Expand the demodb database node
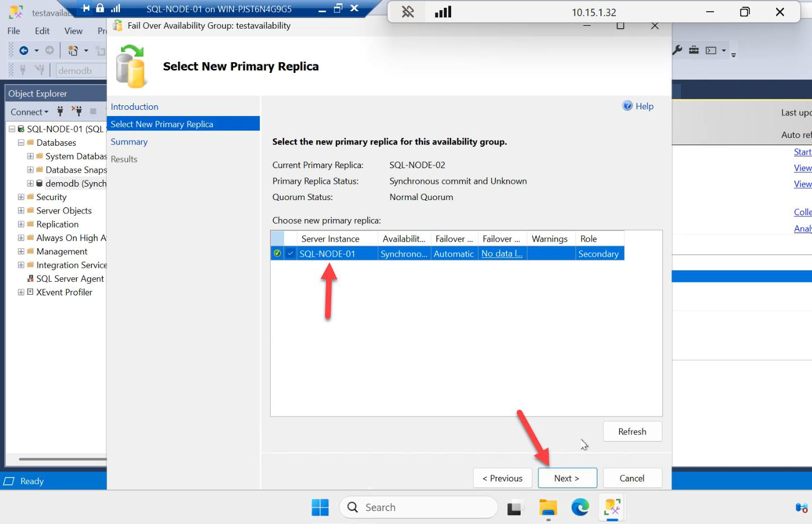This screenshot has height=524, width=812. [30, 183]
